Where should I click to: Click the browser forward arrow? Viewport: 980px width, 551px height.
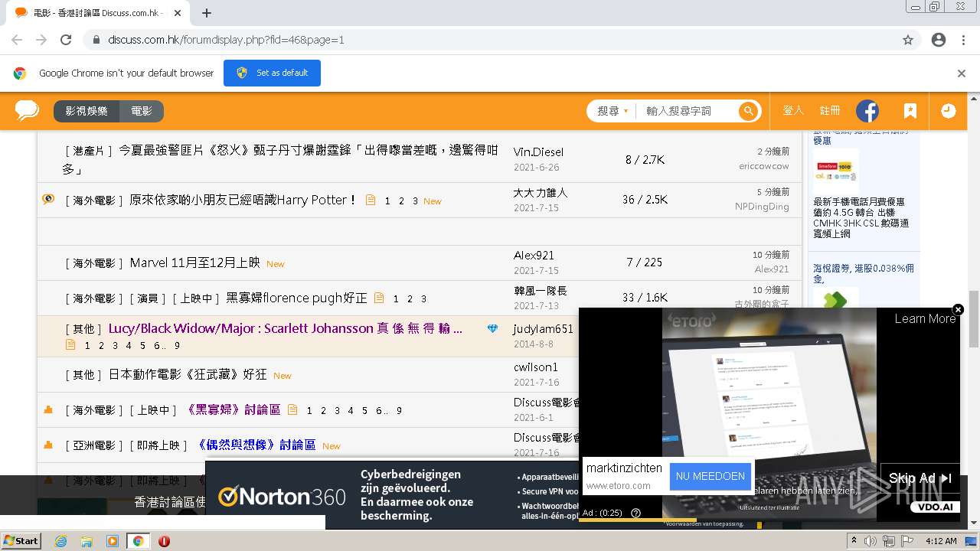[x=41, y=40]
